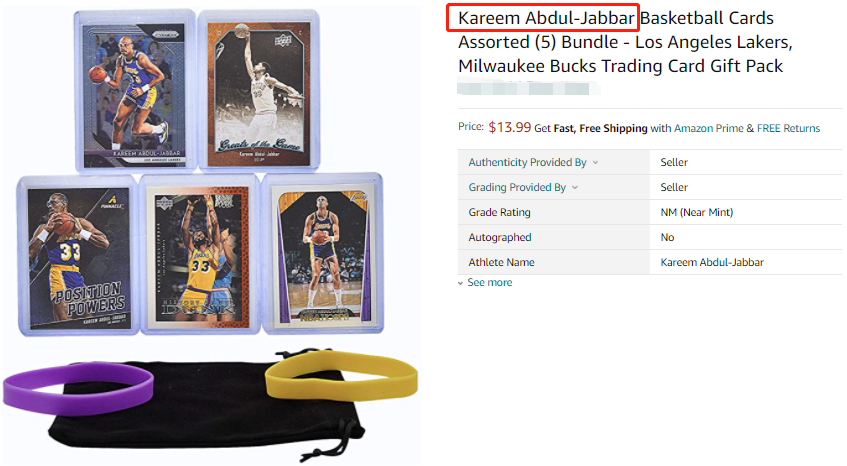Click the yellow wristband

tap(341, 375)
